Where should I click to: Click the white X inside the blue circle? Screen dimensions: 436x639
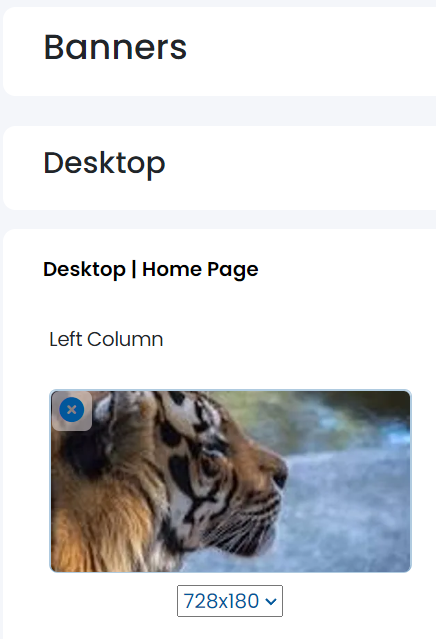coord(72,410)
